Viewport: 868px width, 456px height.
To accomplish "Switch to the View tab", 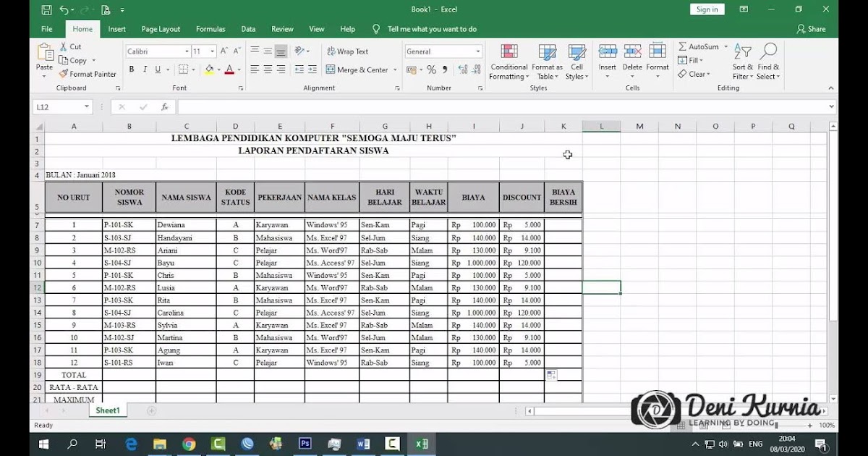I will click(317, 29).
